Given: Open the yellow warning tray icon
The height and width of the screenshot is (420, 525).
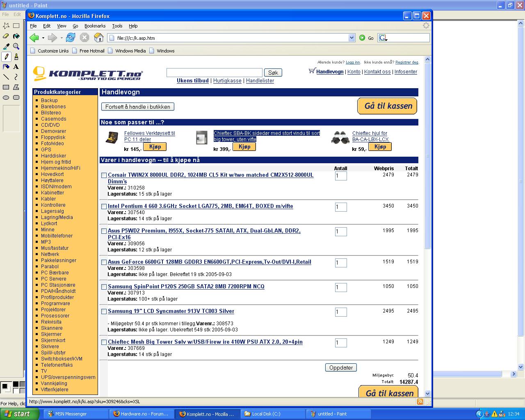Looking at the screenshot, I should point(495,414).
